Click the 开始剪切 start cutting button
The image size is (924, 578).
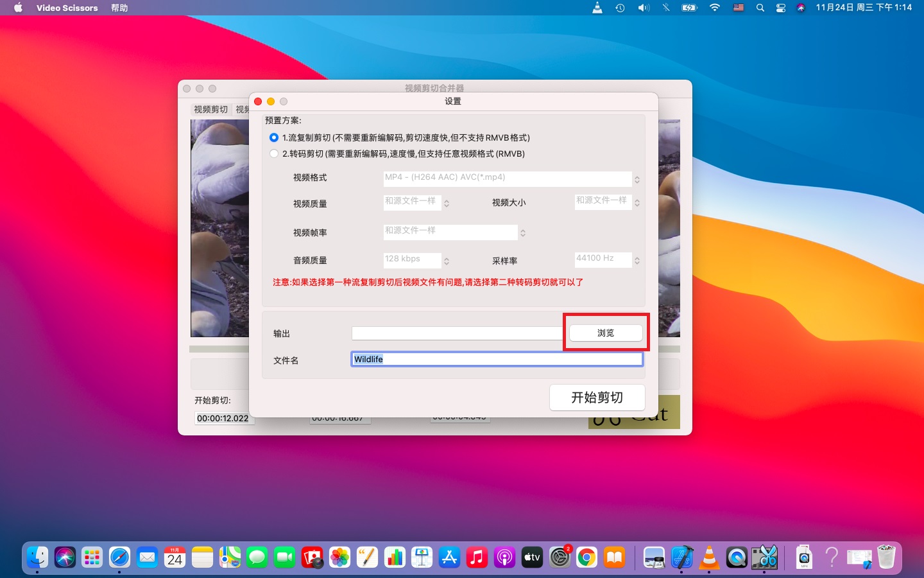click(x=597, y=398)
